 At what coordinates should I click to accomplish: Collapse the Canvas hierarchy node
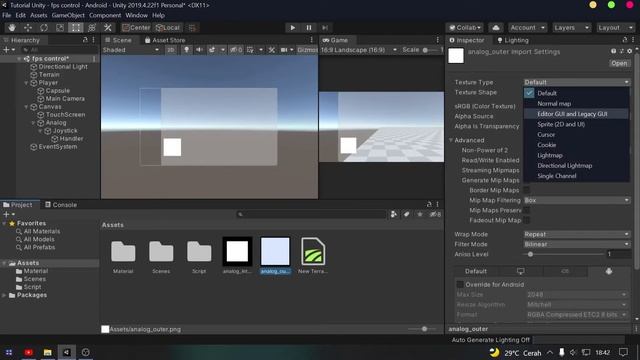tap(26, 107)
